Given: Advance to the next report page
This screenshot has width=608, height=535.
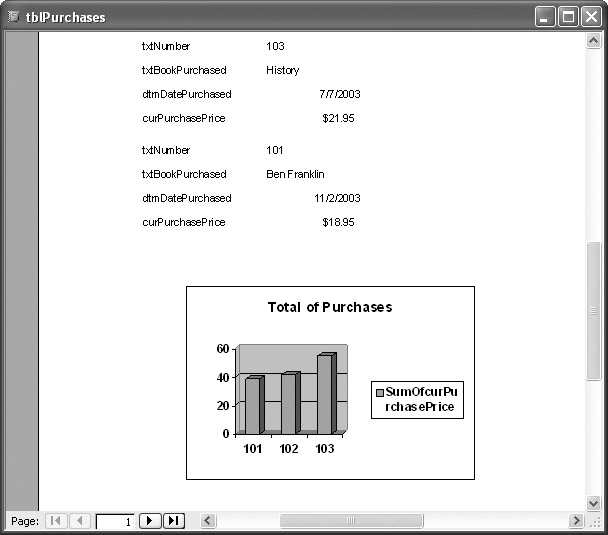Looking at the screenshot, I should (150, 521).
